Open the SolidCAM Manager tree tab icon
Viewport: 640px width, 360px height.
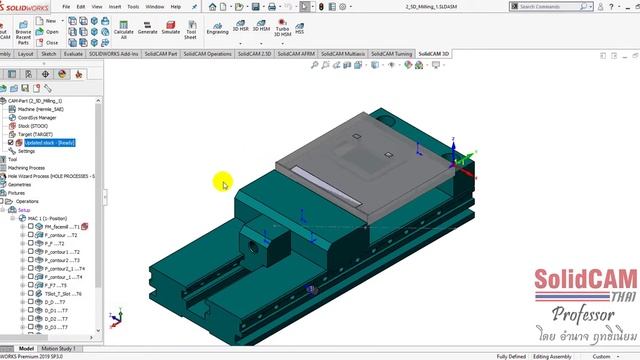(79, 74)
